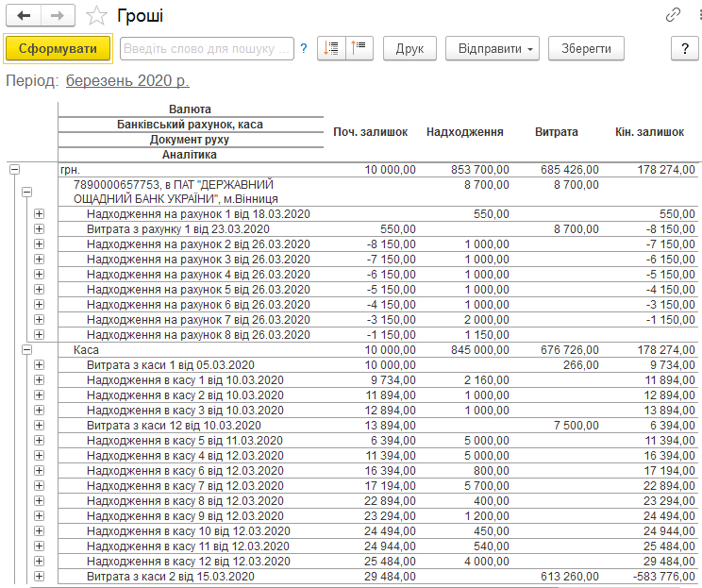Expand Надходження в касу 4 від 12.03.2020
Image resolution: width=702 pixels, height=588 pixels.
[x=40, y=456]
